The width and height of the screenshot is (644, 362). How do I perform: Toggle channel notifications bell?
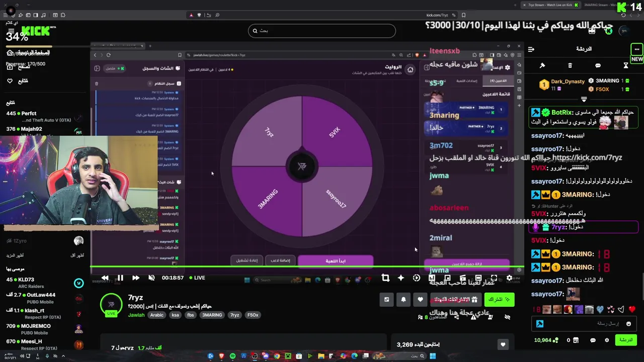pyautogui.click(x=404, y=300)
